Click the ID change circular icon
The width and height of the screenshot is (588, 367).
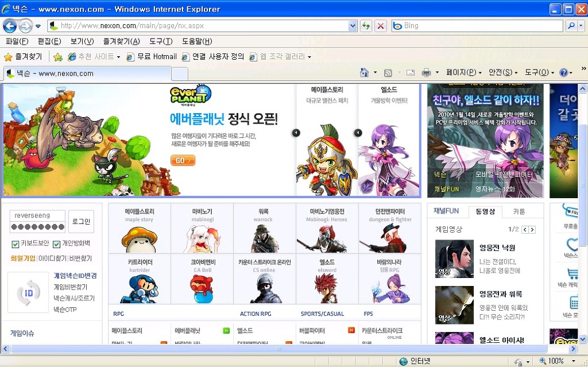(x=28, y=293)
